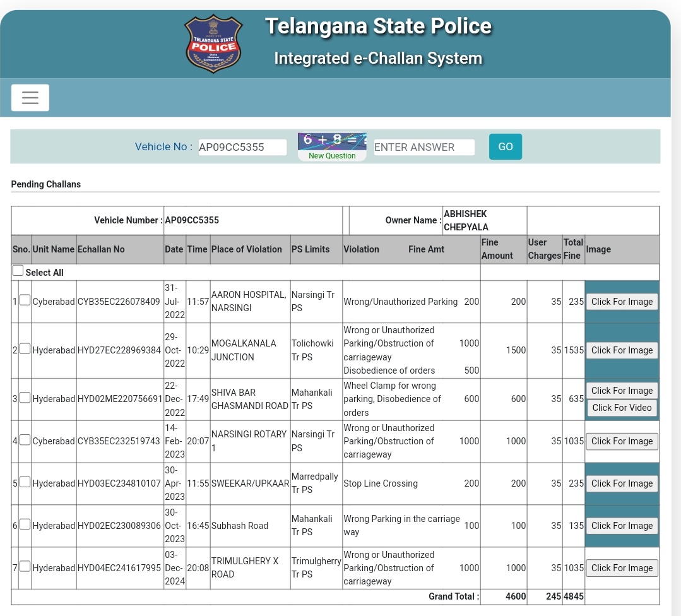
Task: Submit the search with GO button
Action: (505, 146)
